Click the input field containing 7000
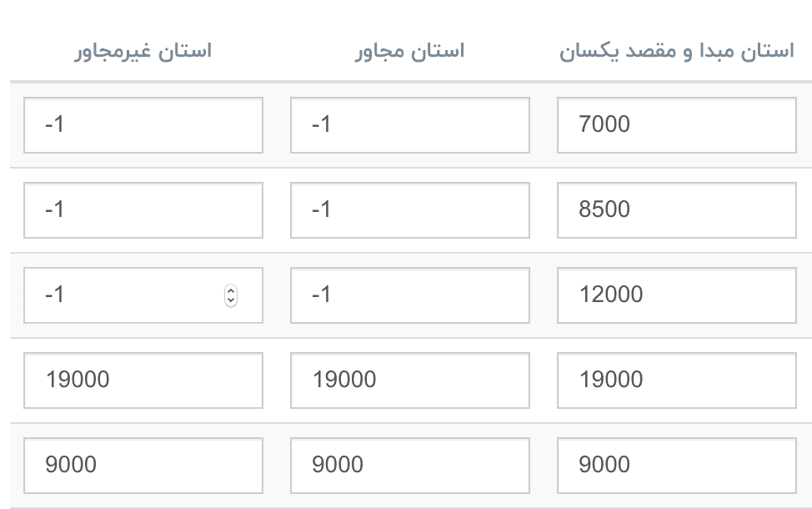 point(676,125)
